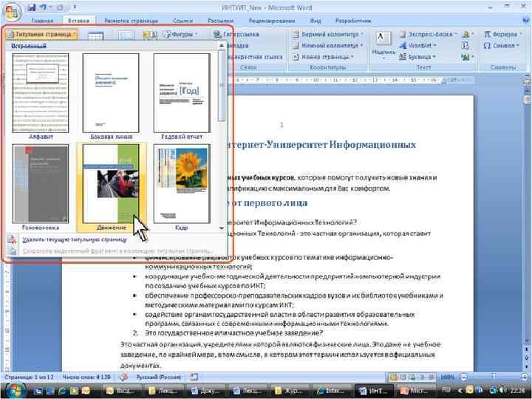
Task: Customize quick access toolbar dropdown arrow
Action: tap(75, 7)
